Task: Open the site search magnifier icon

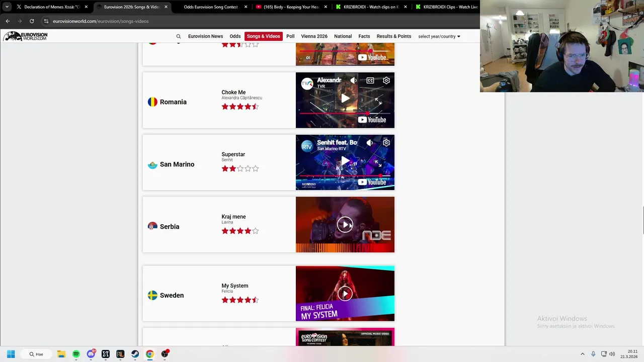Action: tap(178, 36)
